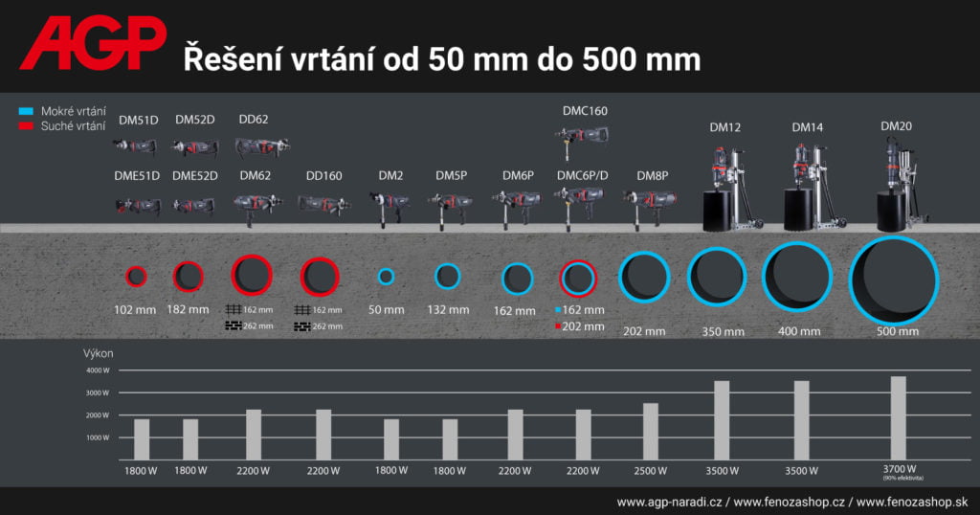Click the "132 mm" diameter label

pyautogui.click(x=448, y=309)
